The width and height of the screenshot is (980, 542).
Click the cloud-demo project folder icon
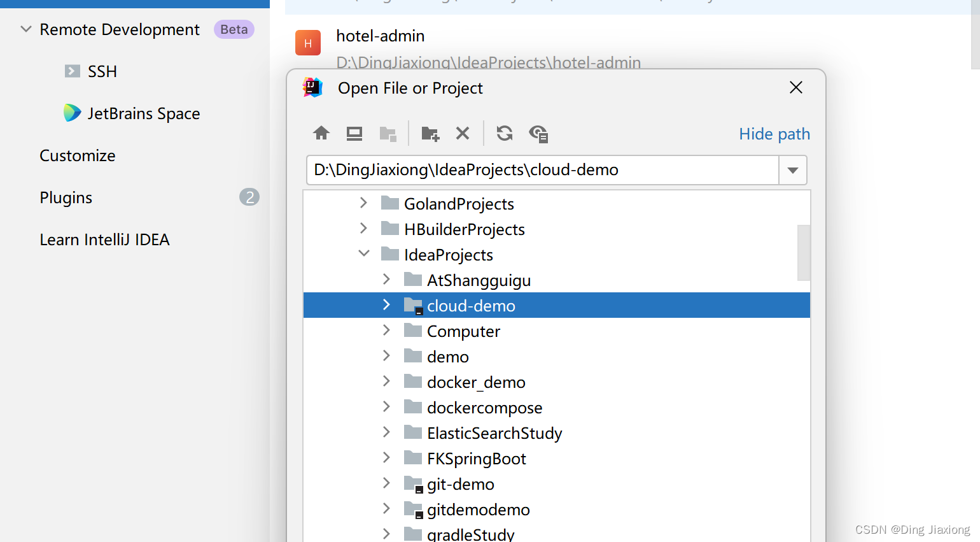[x=414, y=305]
